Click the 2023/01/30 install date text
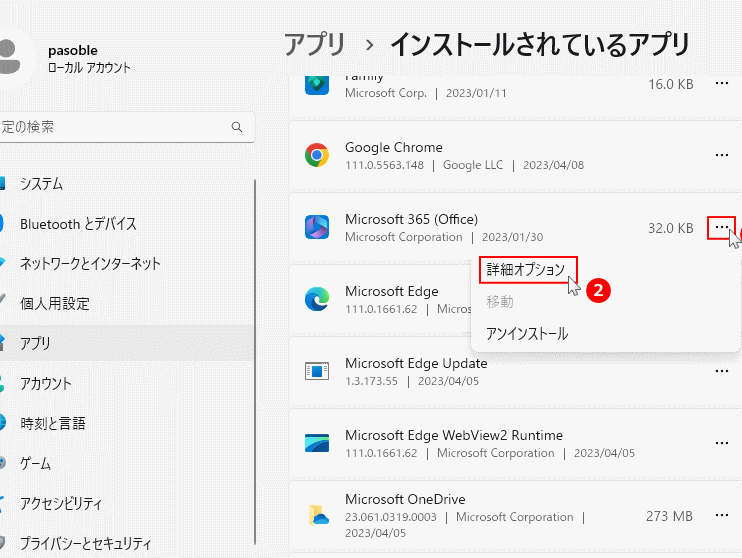This screenshot has width=742, height=558. [x=512, y=237]
